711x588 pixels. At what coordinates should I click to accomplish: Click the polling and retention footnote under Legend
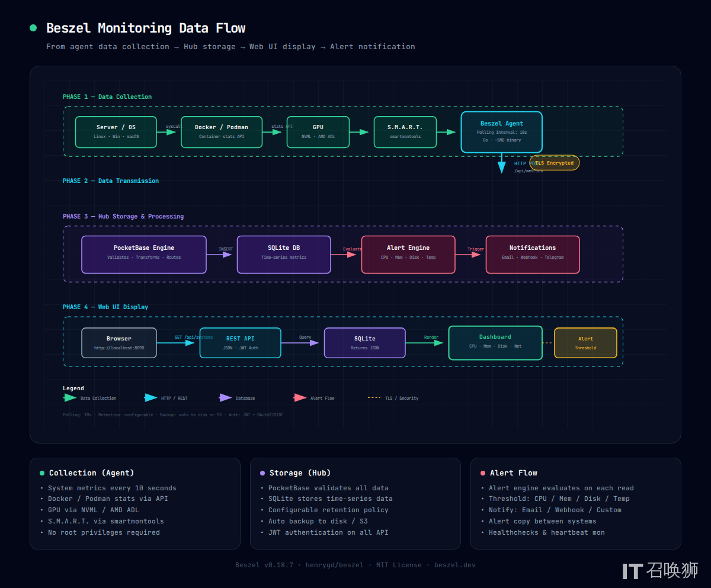[173, 415]
